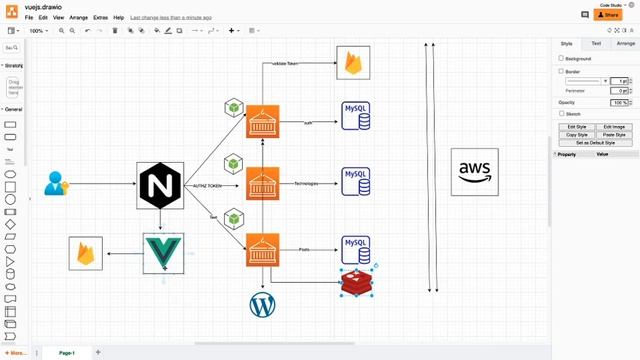Open the table dropdown in toolbar

(254, 31)
